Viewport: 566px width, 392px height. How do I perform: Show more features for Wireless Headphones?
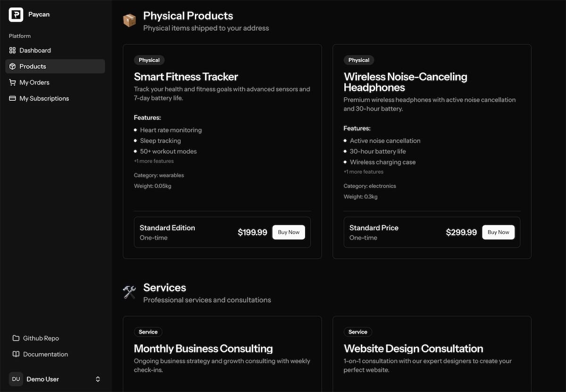pyautogui.click(x=363, y=171)
